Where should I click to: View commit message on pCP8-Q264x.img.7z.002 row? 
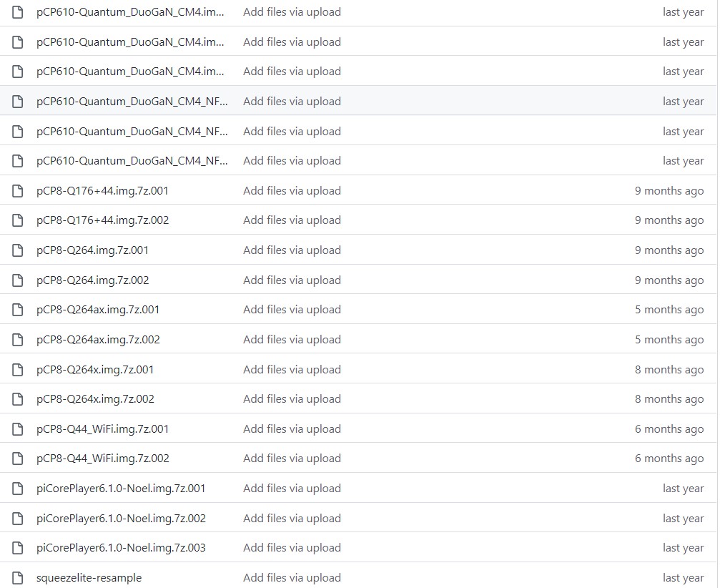[x=292, y=399]
